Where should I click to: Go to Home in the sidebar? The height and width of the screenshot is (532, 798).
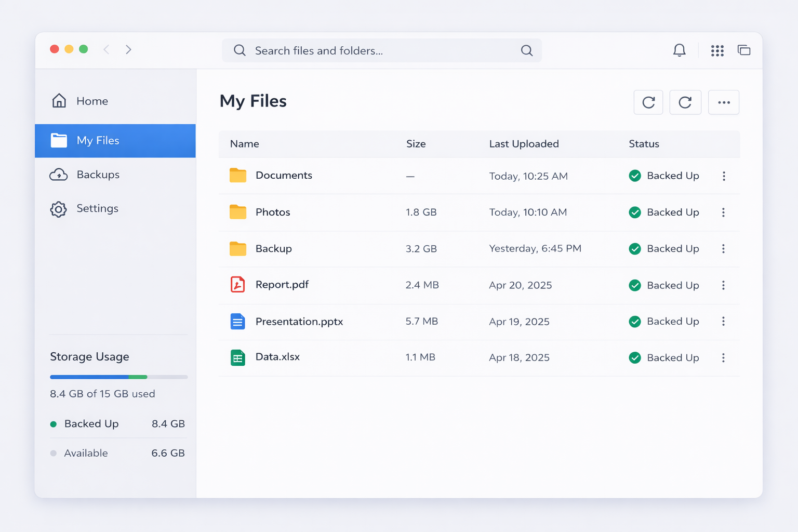[92, 101]
